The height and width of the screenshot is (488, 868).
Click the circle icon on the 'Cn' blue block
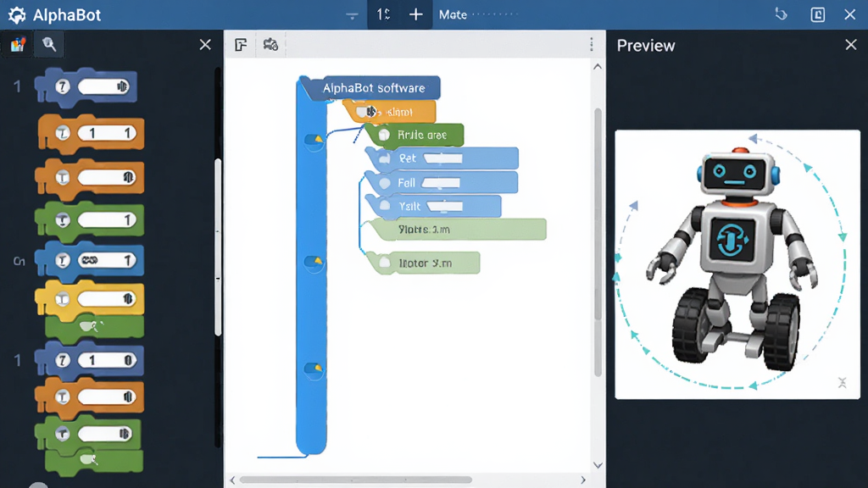point(63,260)
